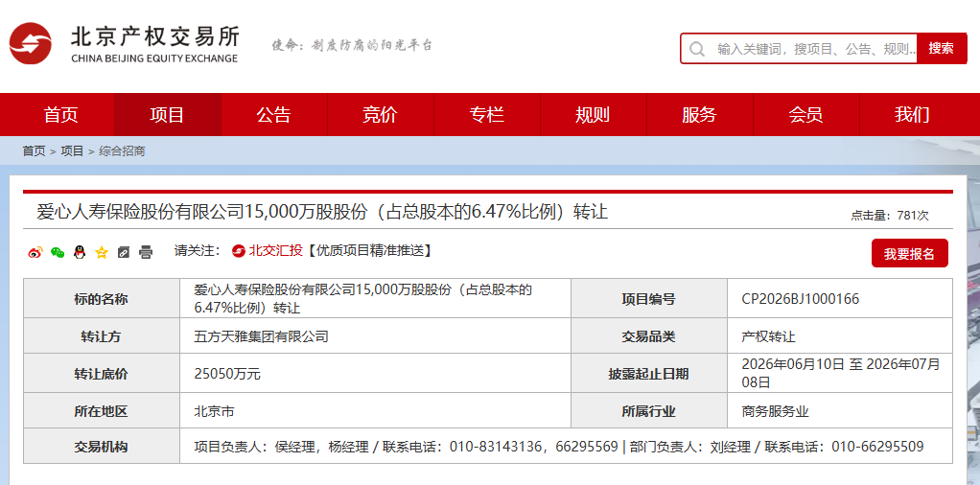
Task: Click the search magnifier icon
Action: pyautogui.click(x=697, y=49)
